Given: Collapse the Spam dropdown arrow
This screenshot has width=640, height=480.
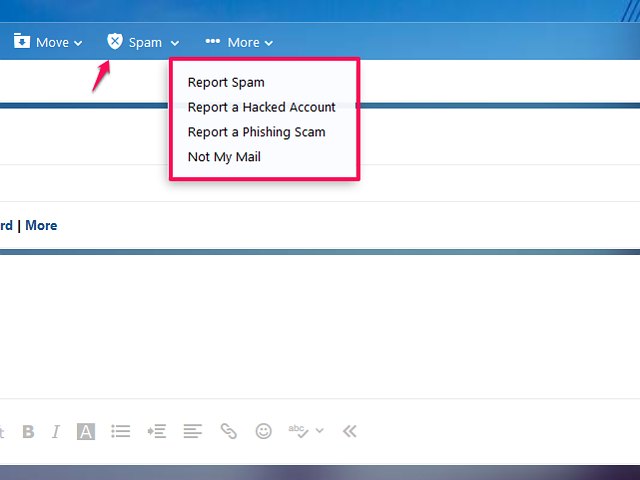Looking at the screenshot, I should coord(175,43).
